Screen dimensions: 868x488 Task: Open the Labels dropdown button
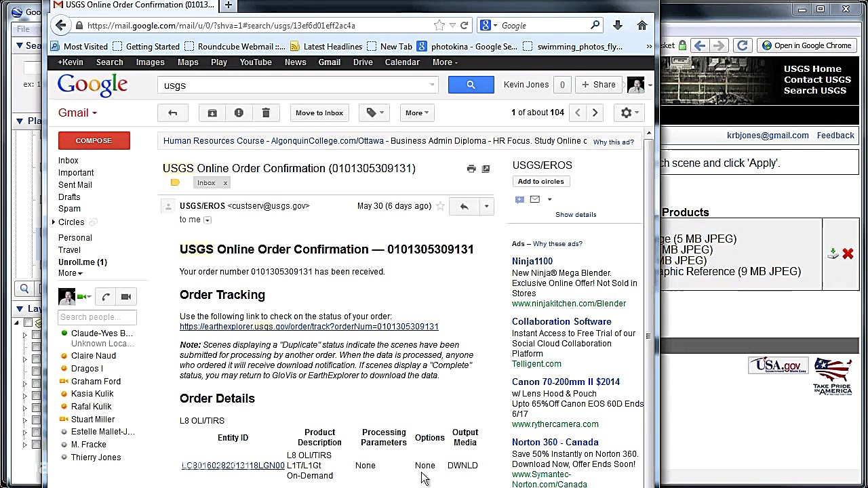[x=374, y=113]
